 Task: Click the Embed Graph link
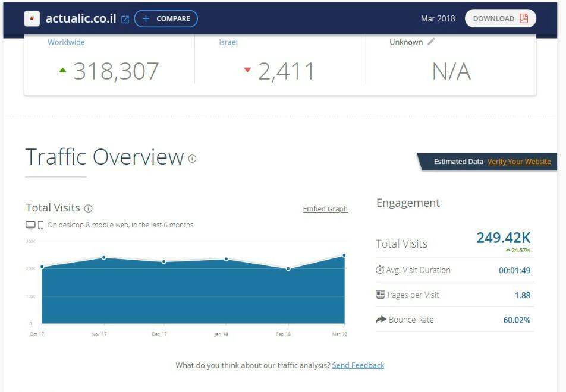(x=325, y=209)
